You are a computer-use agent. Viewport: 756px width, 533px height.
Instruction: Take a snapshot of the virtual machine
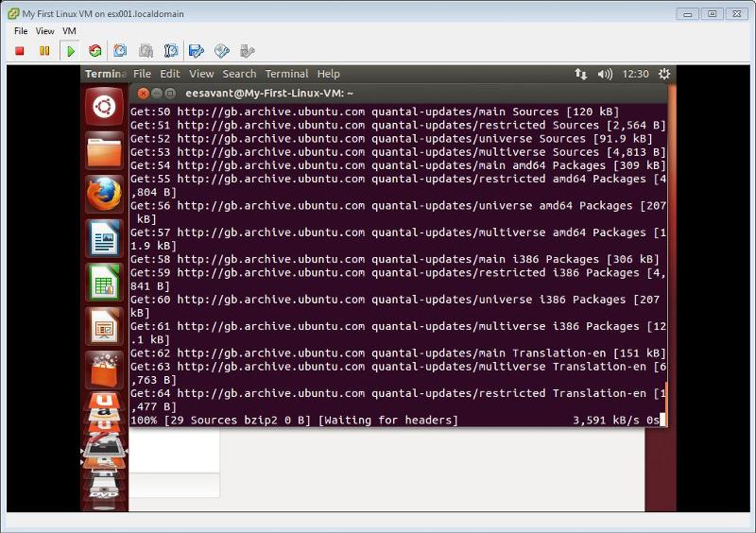click(120, 51)
